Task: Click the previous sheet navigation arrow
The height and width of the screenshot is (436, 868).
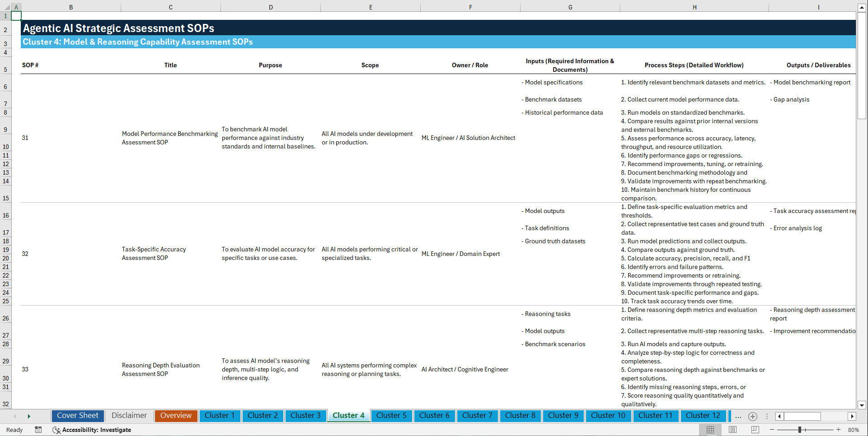Action: [15, 416]
